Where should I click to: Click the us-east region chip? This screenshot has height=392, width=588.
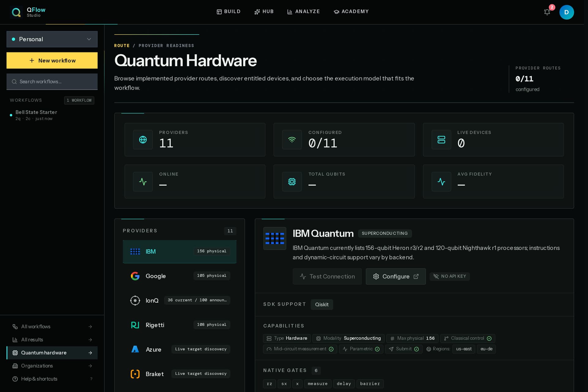(x=464, y=349)
